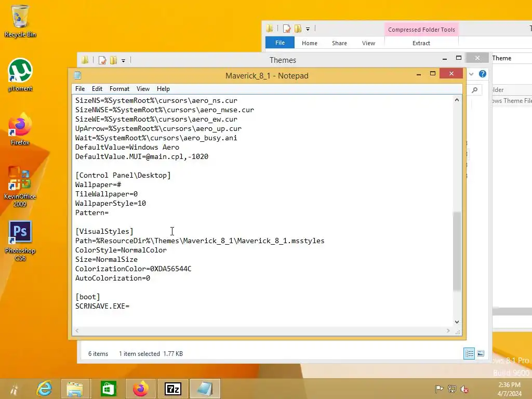This screenshot has height=399, width=532.
Task: Open the View ribbon tab in Explorer
Action: (x=368, y=43)
